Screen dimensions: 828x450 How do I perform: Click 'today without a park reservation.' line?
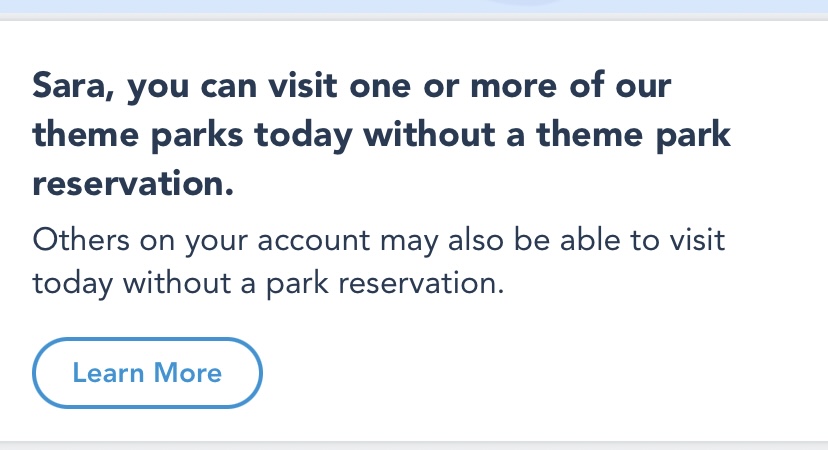pos(266,283)
